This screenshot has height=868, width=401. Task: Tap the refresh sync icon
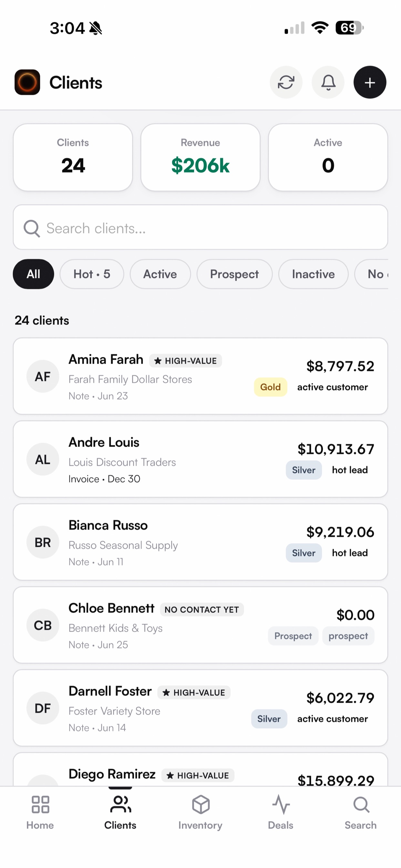(x=286, y=82)
